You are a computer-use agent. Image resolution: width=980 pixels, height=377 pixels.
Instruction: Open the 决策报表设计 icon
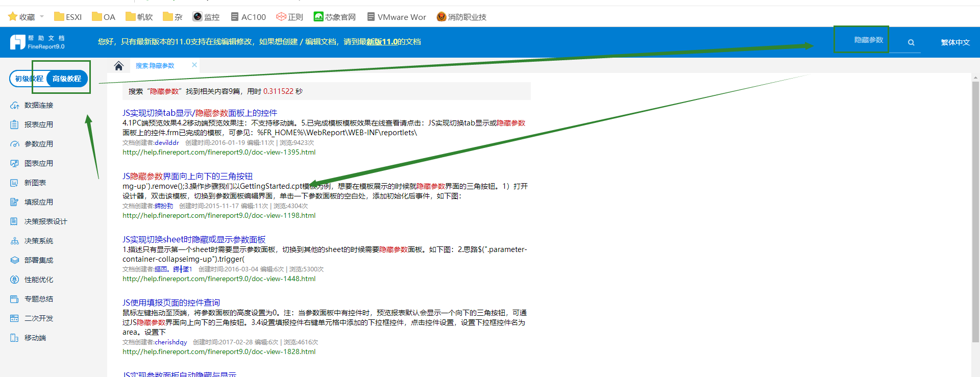click(x=15, y=221)
